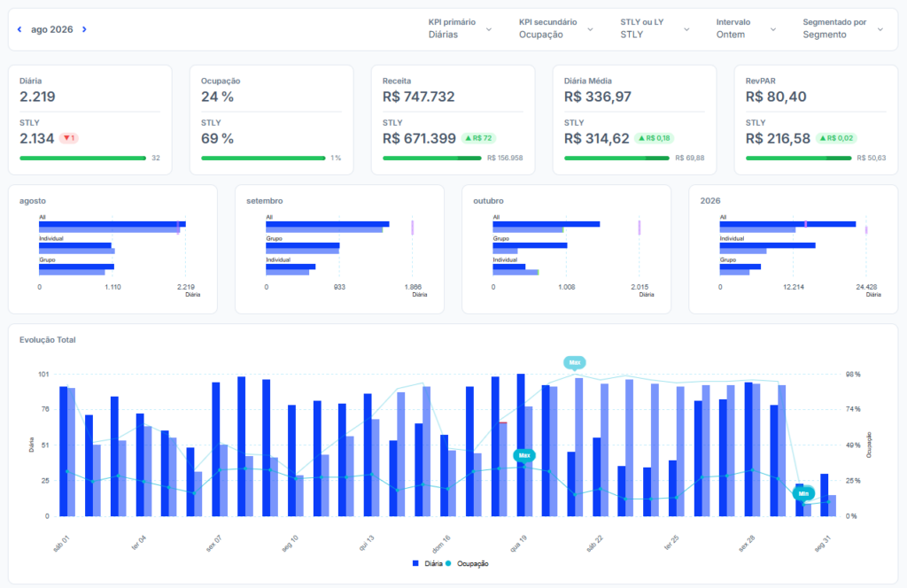The width and height of the screenshot is (907, 588).
Task: Click the Grupo bar in agosto chart
Action: [76, 267]
